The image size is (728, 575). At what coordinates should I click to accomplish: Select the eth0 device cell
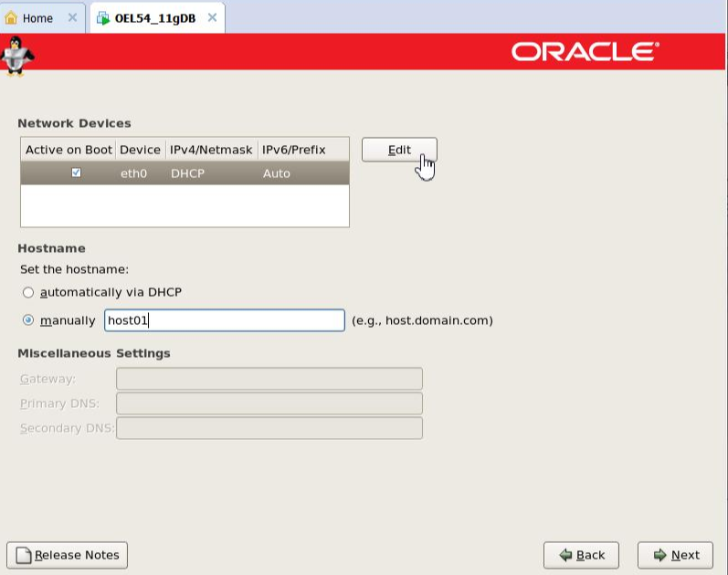coord(133,173)
